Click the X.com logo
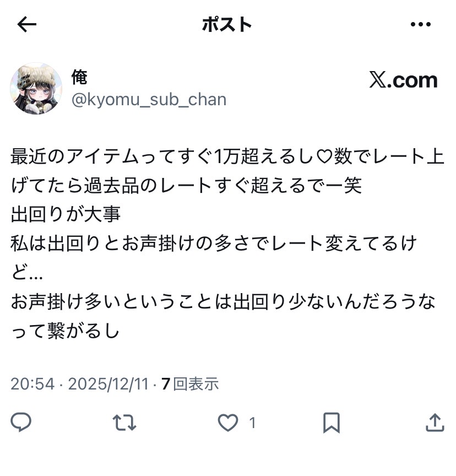This screenshot has width=456, height=476. 403,80
